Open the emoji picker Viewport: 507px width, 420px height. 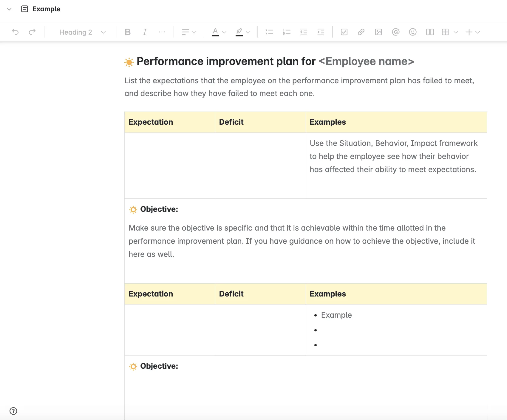413,32
